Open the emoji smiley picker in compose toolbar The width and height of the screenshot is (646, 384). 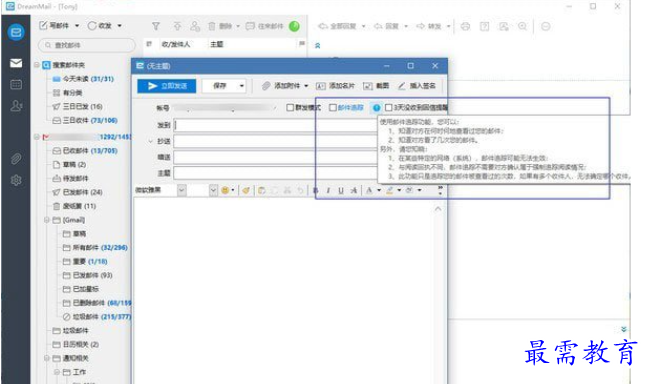point(225,190)
